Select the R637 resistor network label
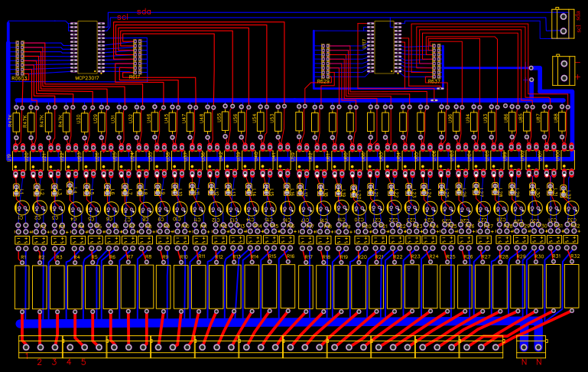The height and width of the screenshot is (372, 588). 434,81
